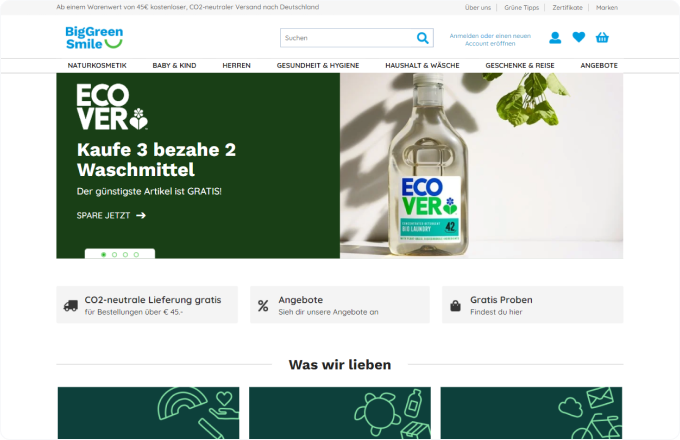Open the Naturkosmetik menu
Image resolution: width=680 pixels, height=440 pixels.
(97, 65)
